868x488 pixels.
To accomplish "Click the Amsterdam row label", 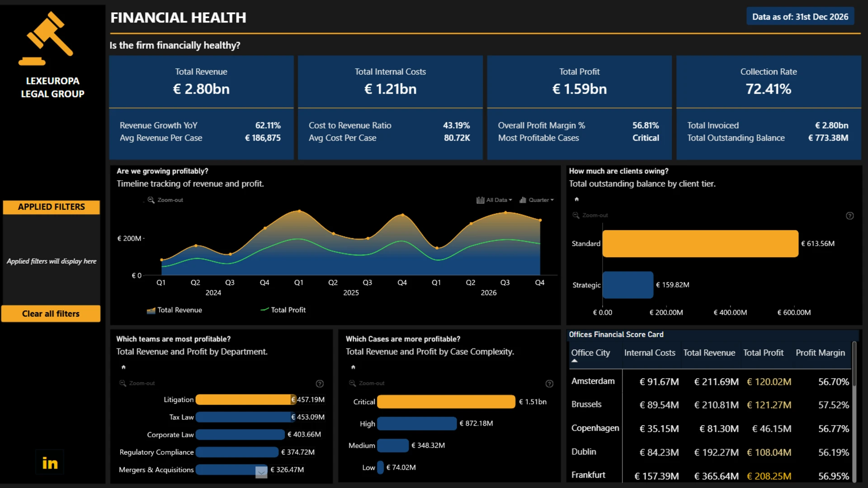I will [x=593, y=381].
